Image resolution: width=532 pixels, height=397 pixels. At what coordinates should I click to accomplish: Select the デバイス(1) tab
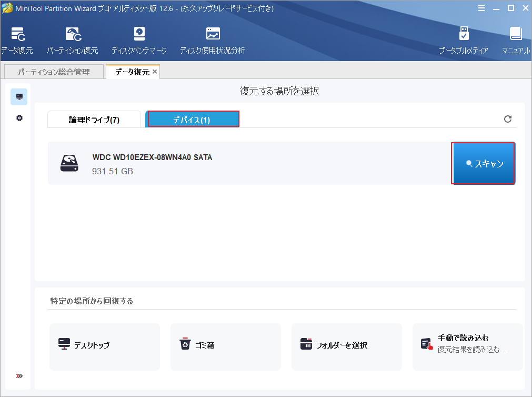(192, 119)
